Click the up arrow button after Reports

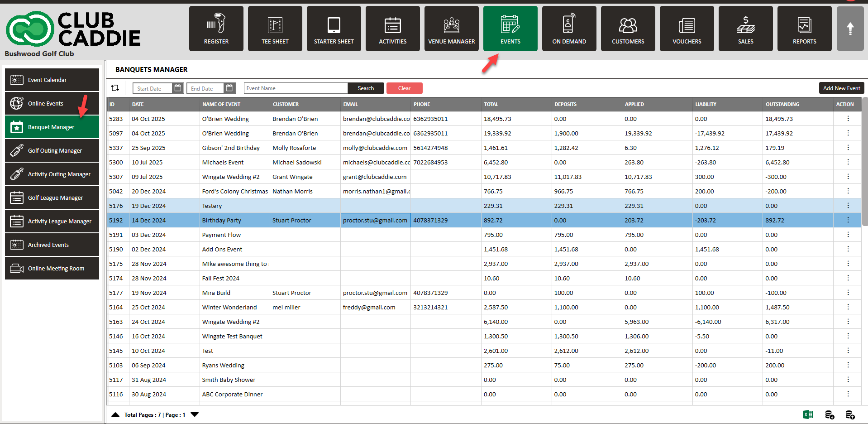850,29
